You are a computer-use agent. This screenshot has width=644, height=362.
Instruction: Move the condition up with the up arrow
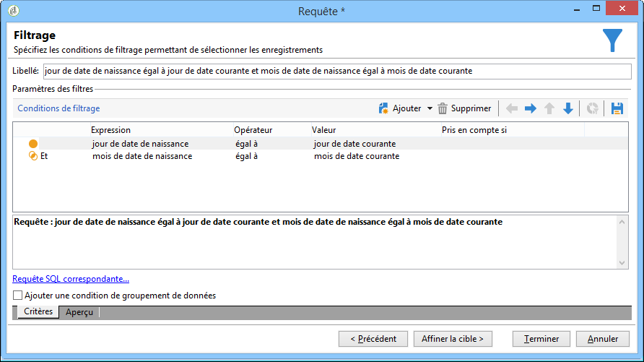549,108
